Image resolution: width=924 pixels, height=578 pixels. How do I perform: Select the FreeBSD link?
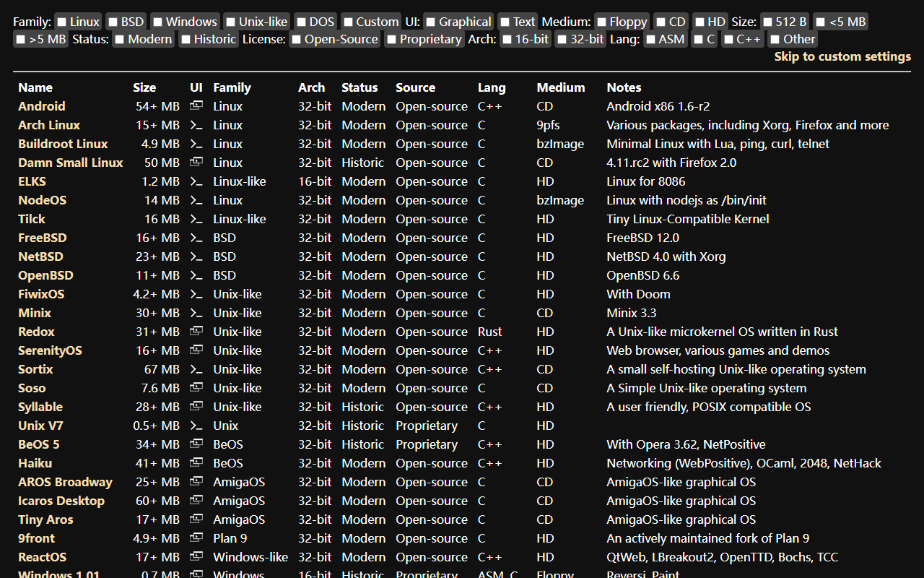pyautogui.click(x=43, y=238)
